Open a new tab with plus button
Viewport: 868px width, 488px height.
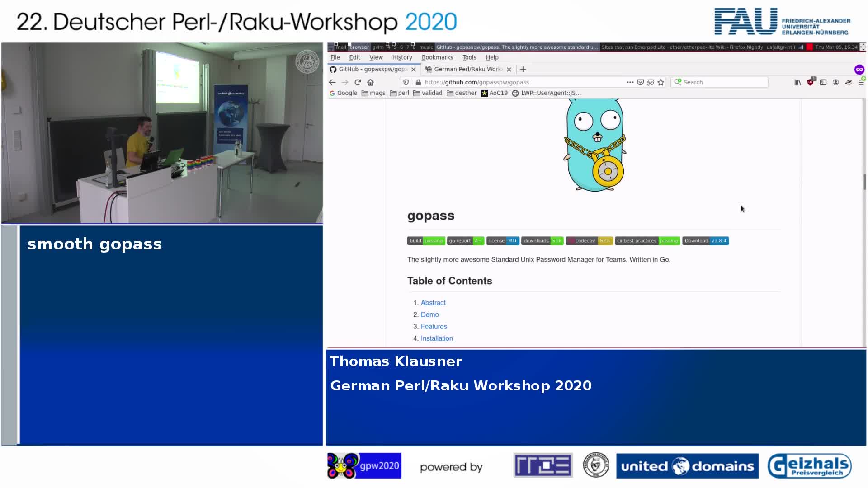pos(523,69)
